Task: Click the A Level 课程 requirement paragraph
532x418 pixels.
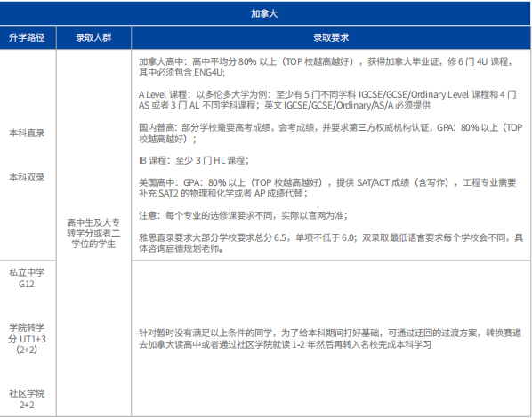Action: [x=327, y=100]
